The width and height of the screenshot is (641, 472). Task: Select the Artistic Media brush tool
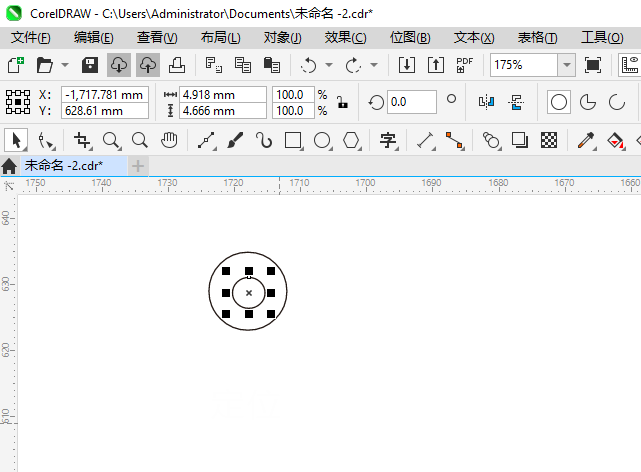coord(235,141)
